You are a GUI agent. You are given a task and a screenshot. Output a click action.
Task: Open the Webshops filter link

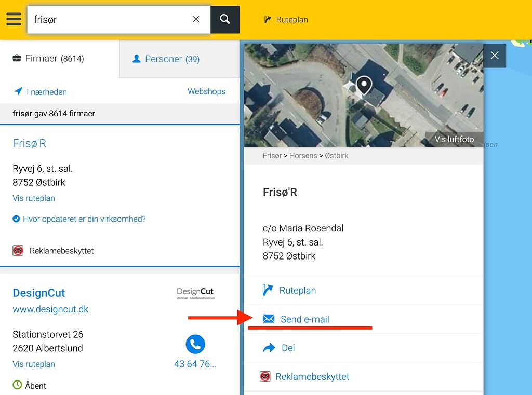click(x=206, y=91)
